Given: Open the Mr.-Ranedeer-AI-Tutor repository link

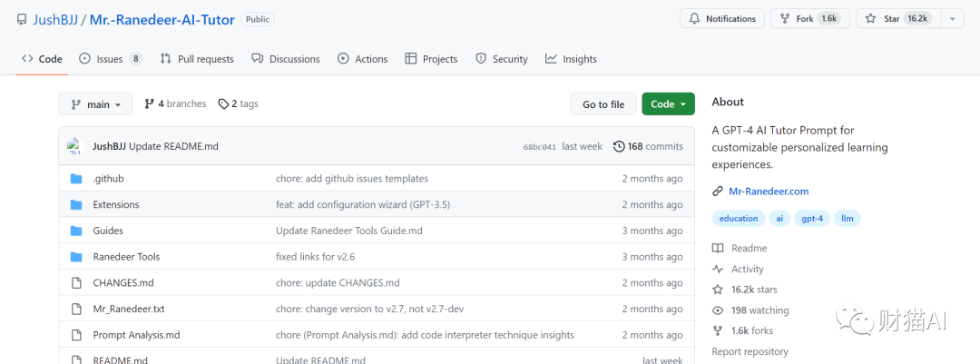Looking at the screenshot, I should [162, 19].
